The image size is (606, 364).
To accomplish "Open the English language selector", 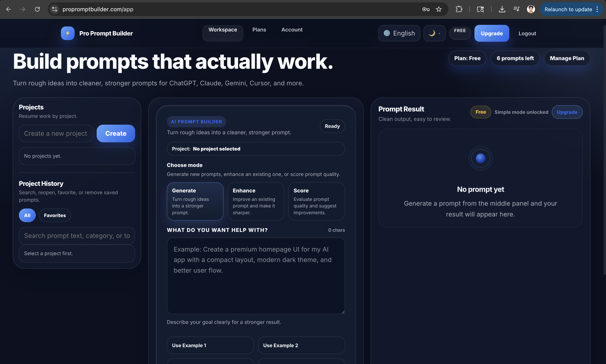I will click(399, 33).
